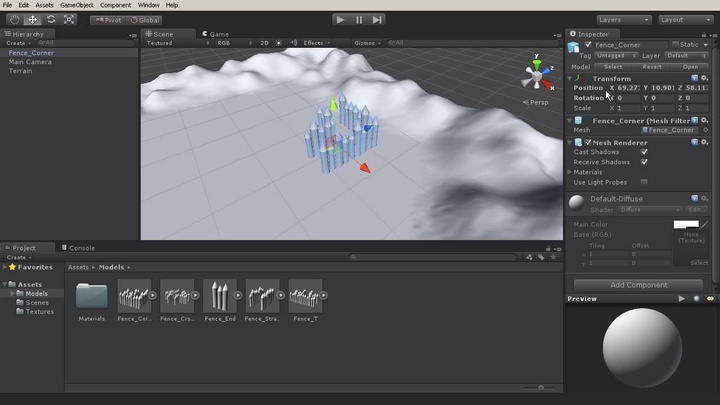Select the Move tool in the toolbar
This screenshot has height=405, width=720.
[x=33, y=19]
